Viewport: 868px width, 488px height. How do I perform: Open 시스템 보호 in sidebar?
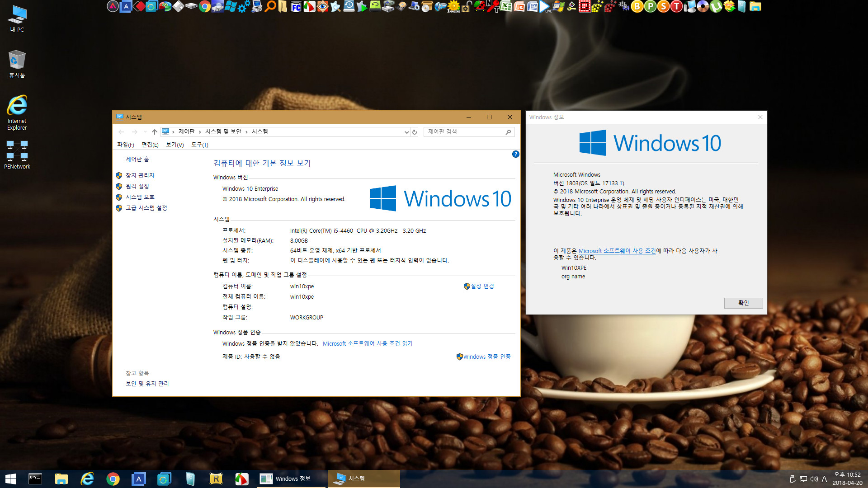click(140, 197)
